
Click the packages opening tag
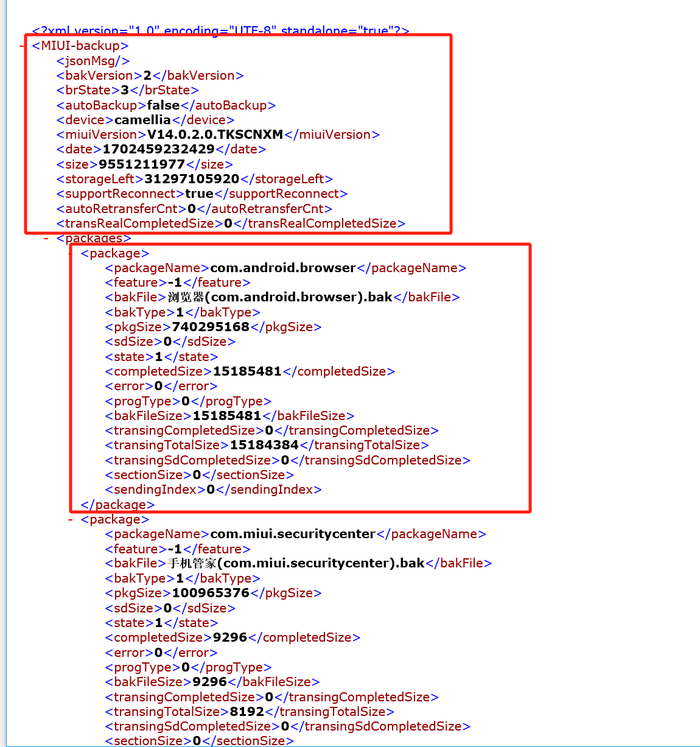pos(94,238)
